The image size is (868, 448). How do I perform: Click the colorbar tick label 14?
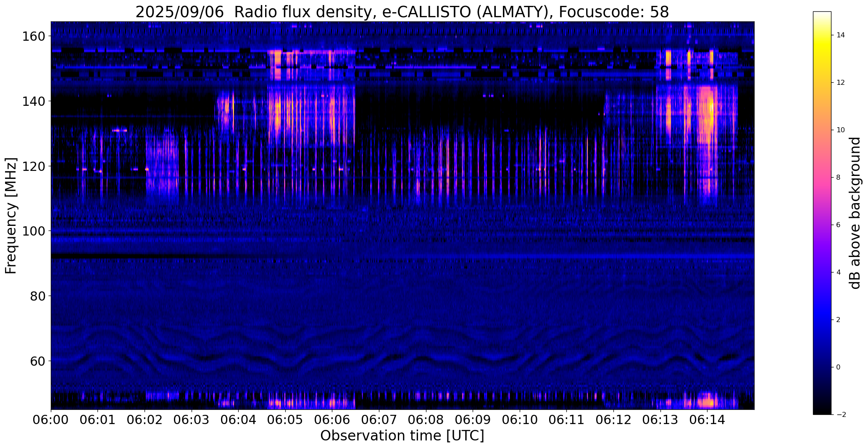pos(841,35)
